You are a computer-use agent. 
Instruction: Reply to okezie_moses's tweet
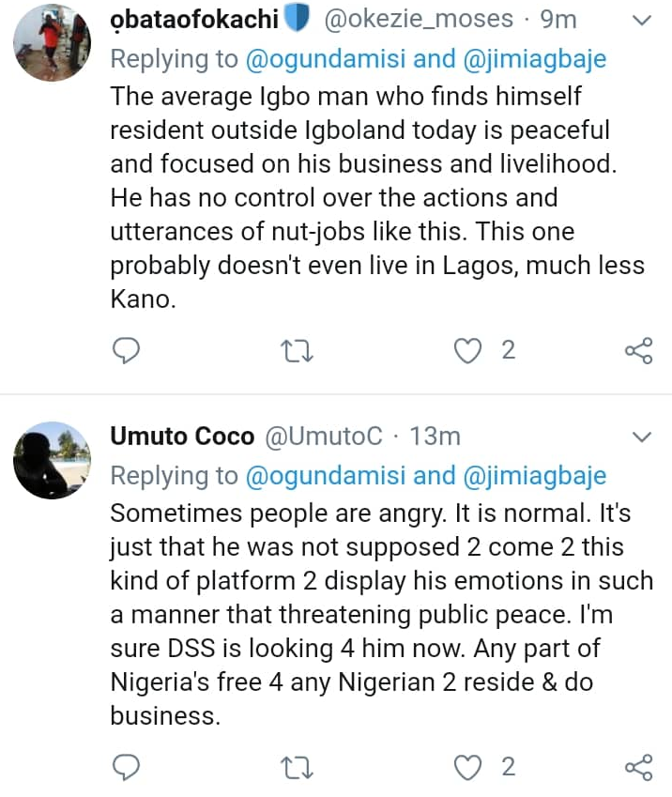click(126, 351)
